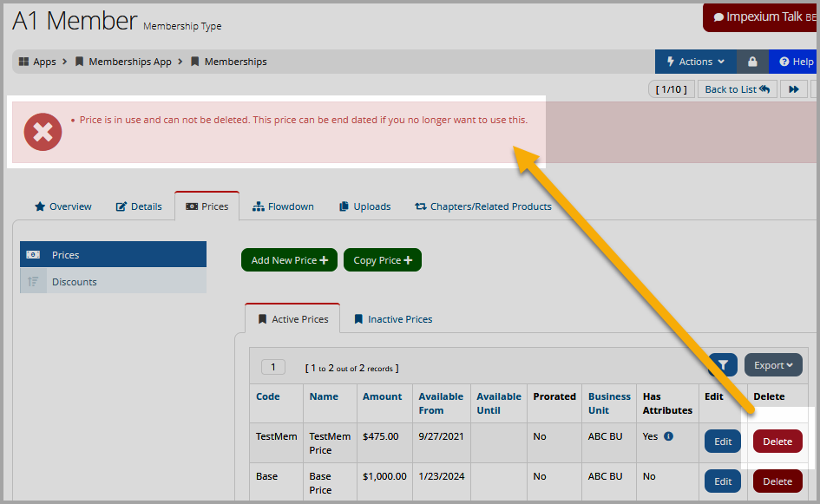This screenshot has width=820, height=504.
Task: Sort table by Name column
Action: click(324, 396)
